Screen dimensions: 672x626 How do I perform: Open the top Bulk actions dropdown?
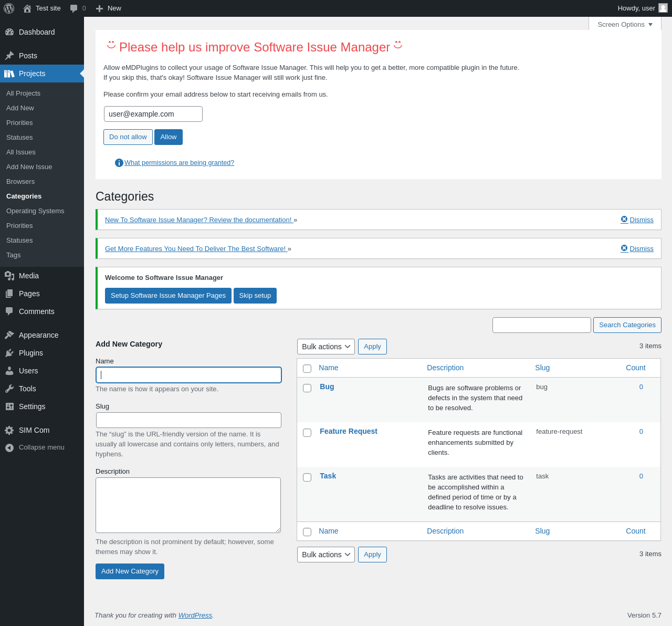pos(326,347)
